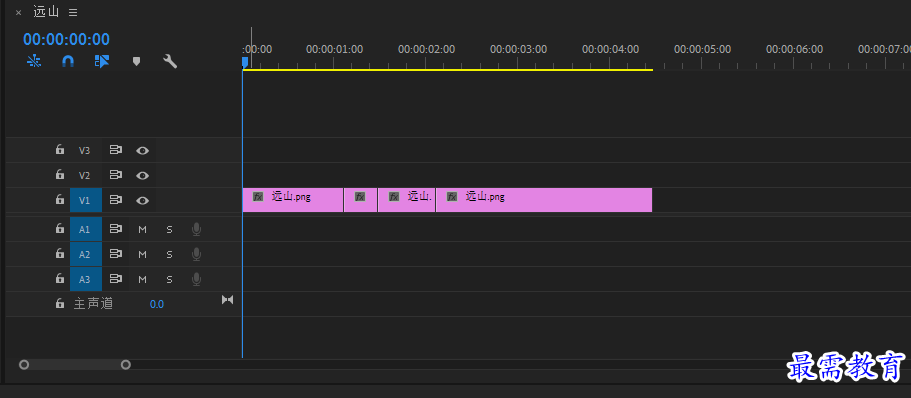Toggle sync lock on A3

pyautogui.click(x=116, y=279)
